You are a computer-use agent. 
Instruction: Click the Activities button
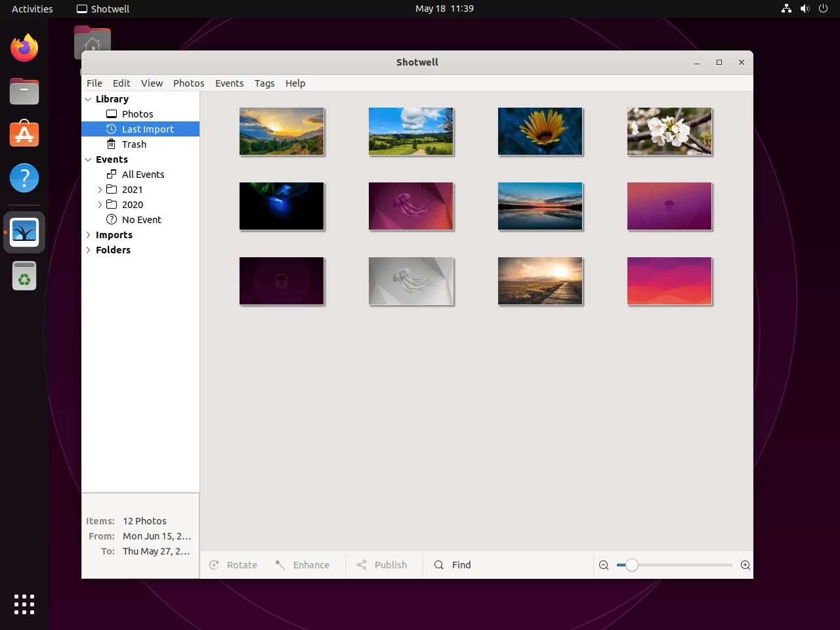(x=32, y=9)
